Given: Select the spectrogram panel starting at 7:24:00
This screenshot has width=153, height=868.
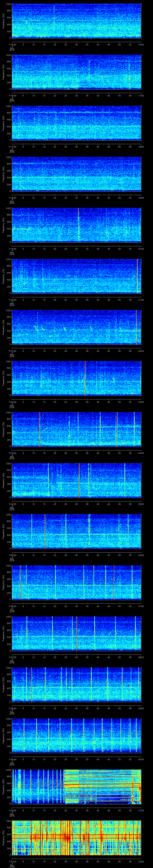Looking at the screenshot, I should [77, 480].
